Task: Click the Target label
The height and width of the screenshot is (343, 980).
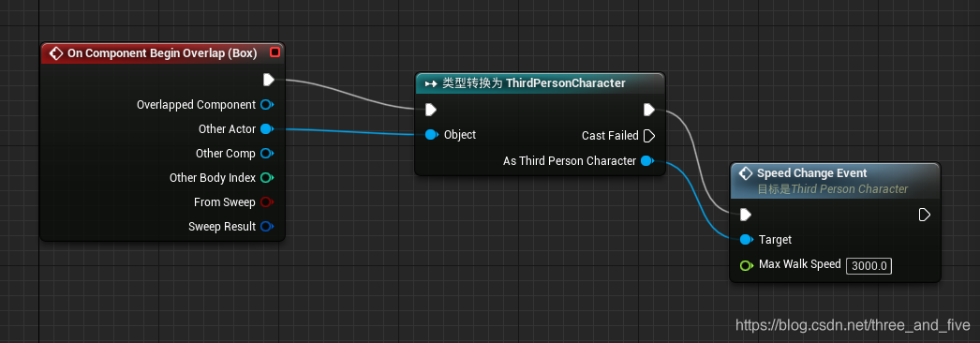Action: (x=775, y=239)
